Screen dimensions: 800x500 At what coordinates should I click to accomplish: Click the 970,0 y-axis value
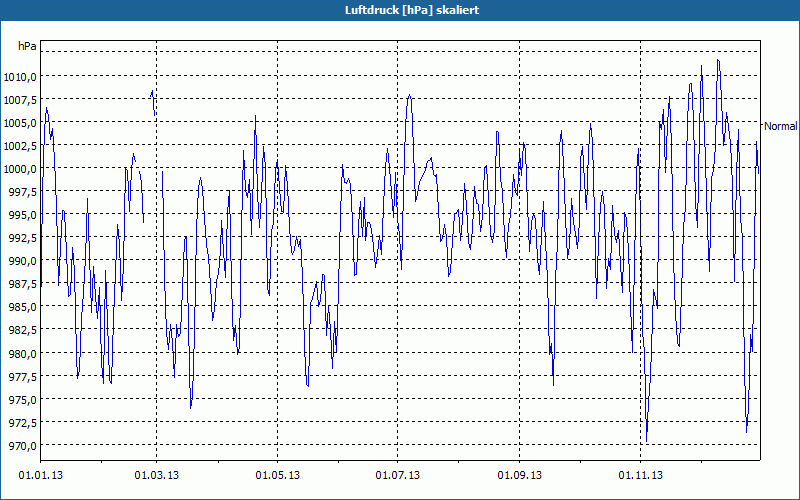23,445
